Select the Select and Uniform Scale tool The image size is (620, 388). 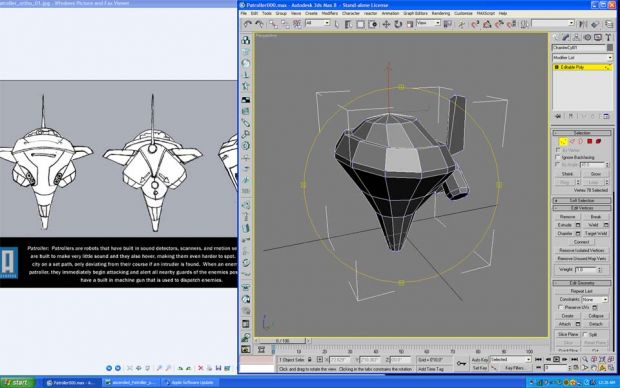pos(410,24)
